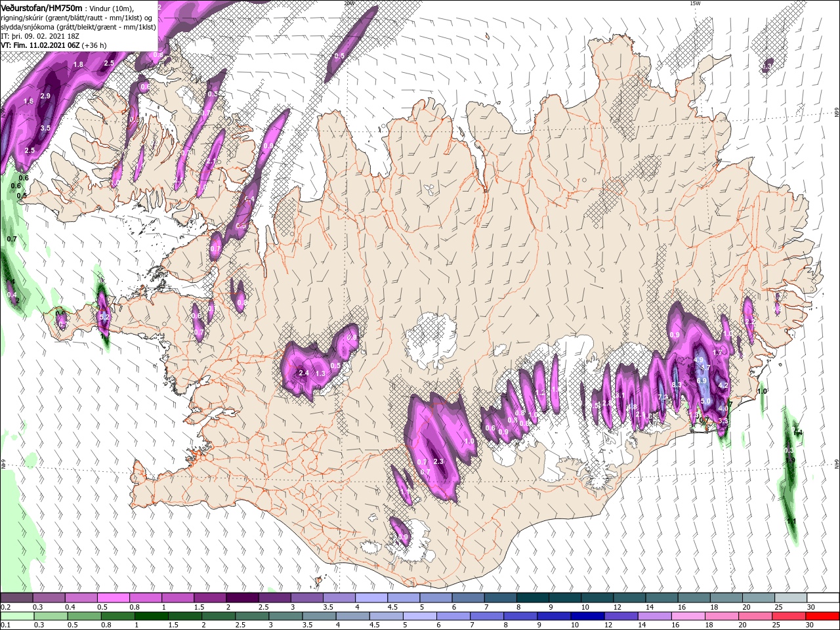
Task: Click the 2.9 snowfall value in the northwest band
Action: [45, 96]
